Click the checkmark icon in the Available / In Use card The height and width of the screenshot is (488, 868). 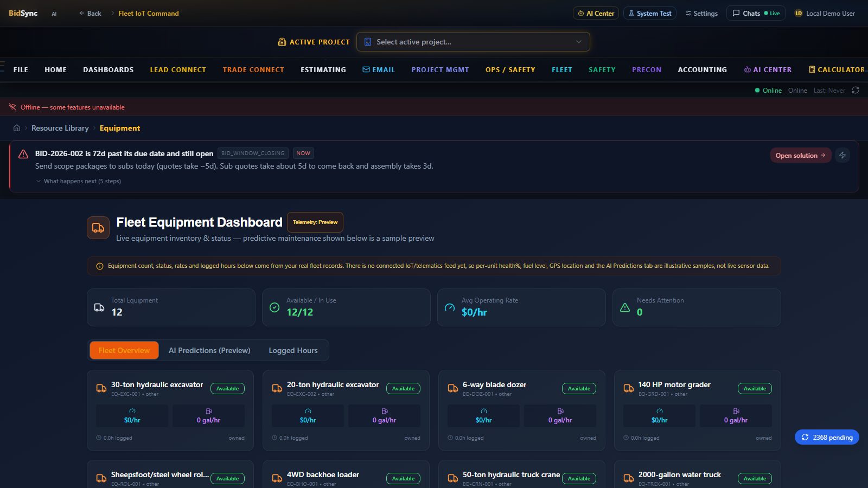(x=275, y=307)
